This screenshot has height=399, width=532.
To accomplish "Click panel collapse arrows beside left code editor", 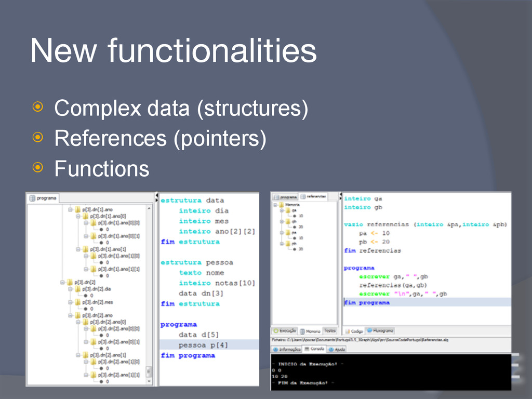I will pos(157,198).
